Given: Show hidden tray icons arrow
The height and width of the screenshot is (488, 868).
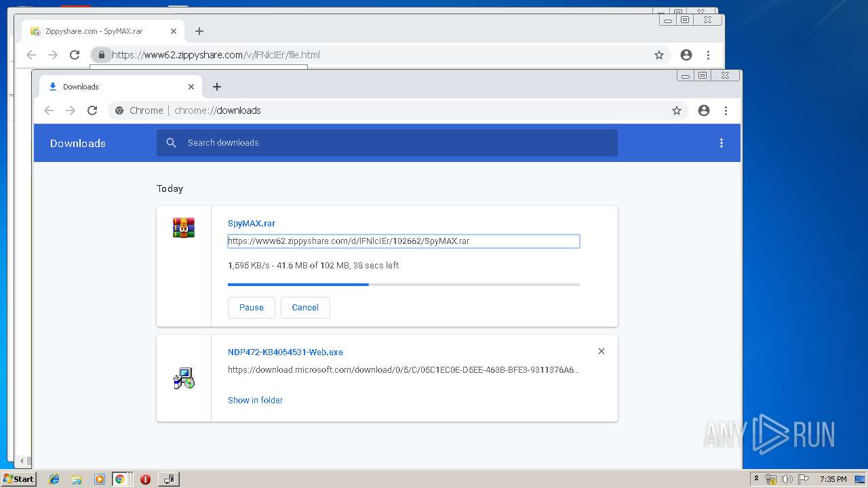Looking at the screenshot, I should pos(756,479).
